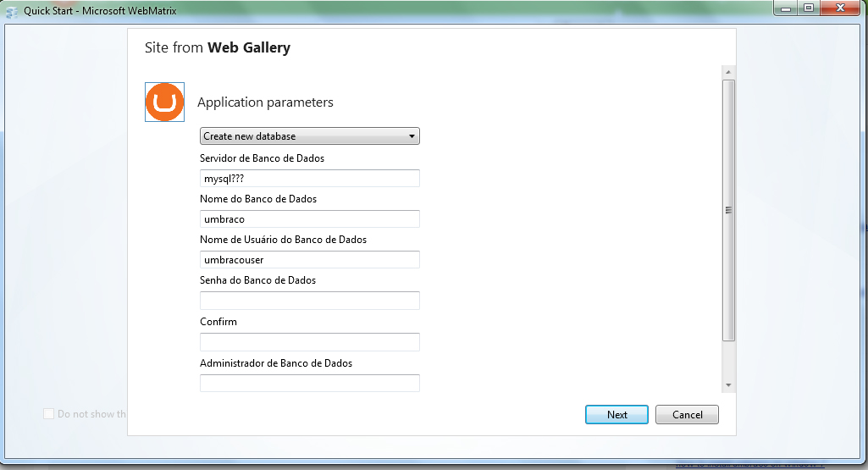Viewport: 868px width, 470px height.
Task: Click the Nome de Usuário field containing umbracouser
Action: [309, 260]
